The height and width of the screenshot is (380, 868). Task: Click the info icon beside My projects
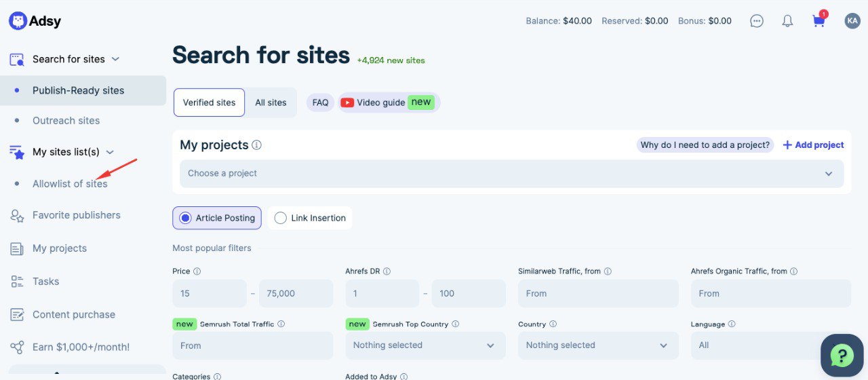257,145
